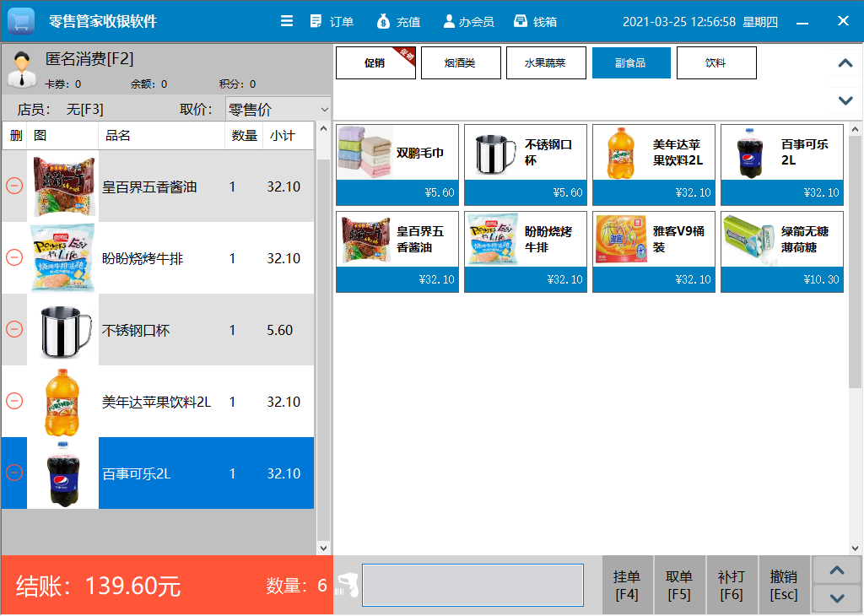This screenshot has height=616, width=864.
Task: Click 皇百界五香酱油 cart row image
Action: [x=62, y=186]
